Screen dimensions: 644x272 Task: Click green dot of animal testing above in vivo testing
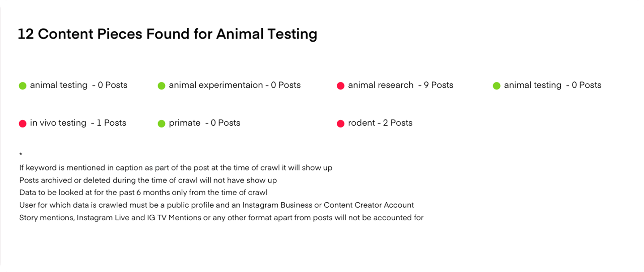click(23, 86)
